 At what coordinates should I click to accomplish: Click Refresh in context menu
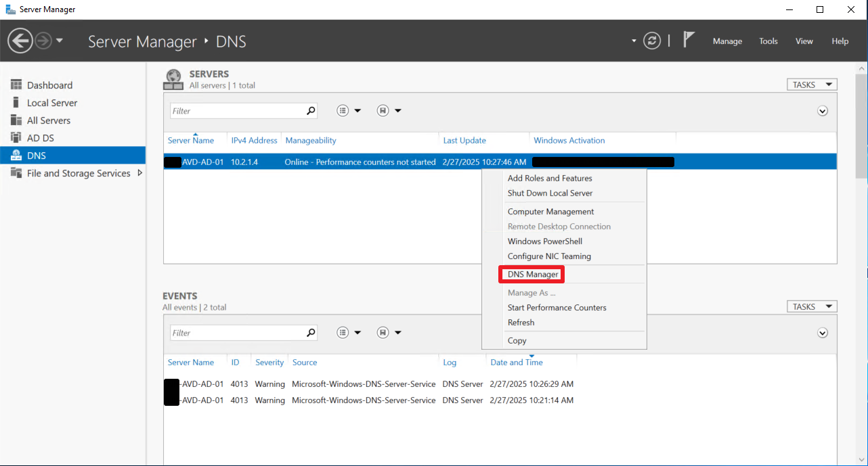521,323
